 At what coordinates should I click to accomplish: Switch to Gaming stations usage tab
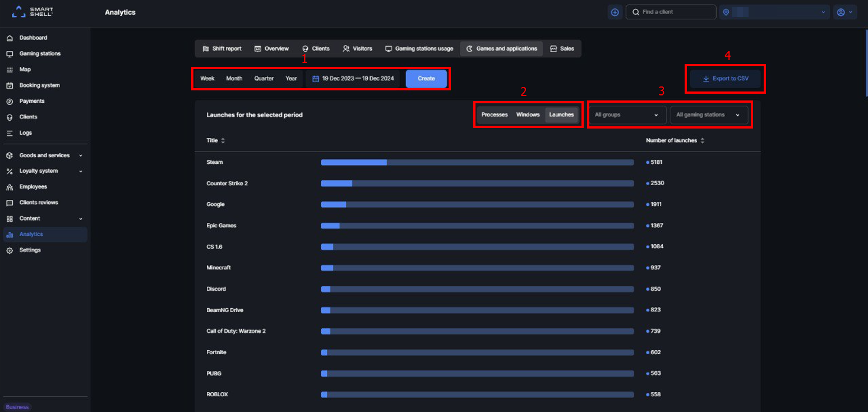click(419, 49)
